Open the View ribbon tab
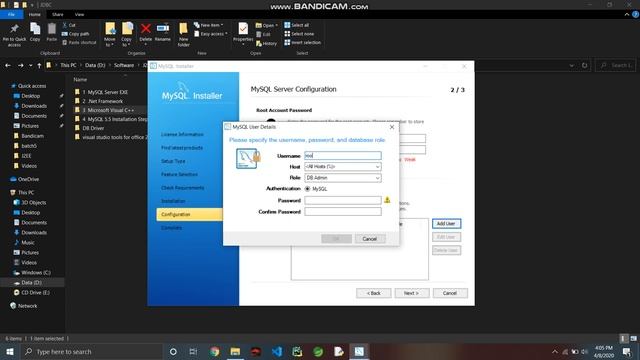 (x=79, y=14)
